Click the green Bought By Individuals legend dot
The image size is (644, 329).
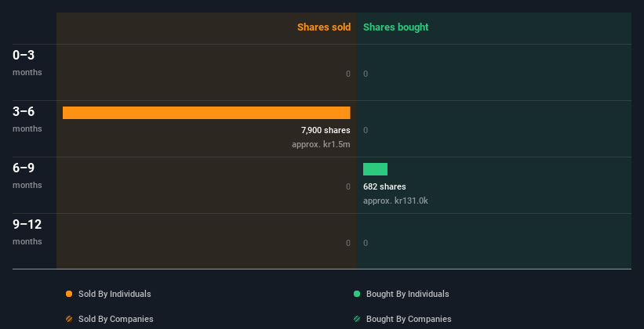pos(357,294)
